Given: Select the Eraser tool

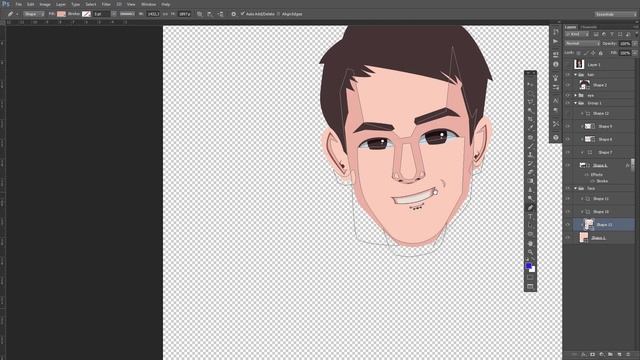Looking at the screenshot, I should coord(530,172).
